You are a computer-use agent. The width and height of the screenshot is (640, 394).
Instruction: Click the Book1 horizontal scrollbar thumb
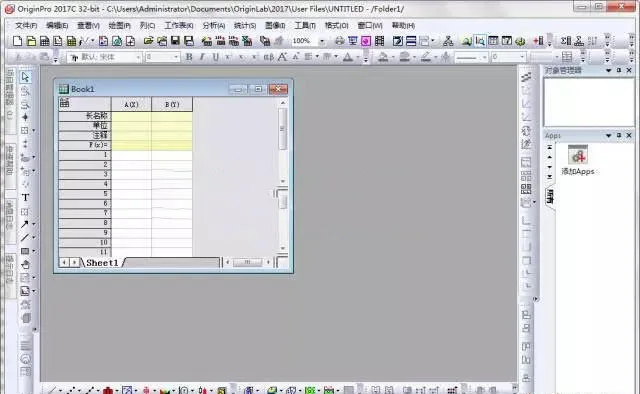coord(247,262)
